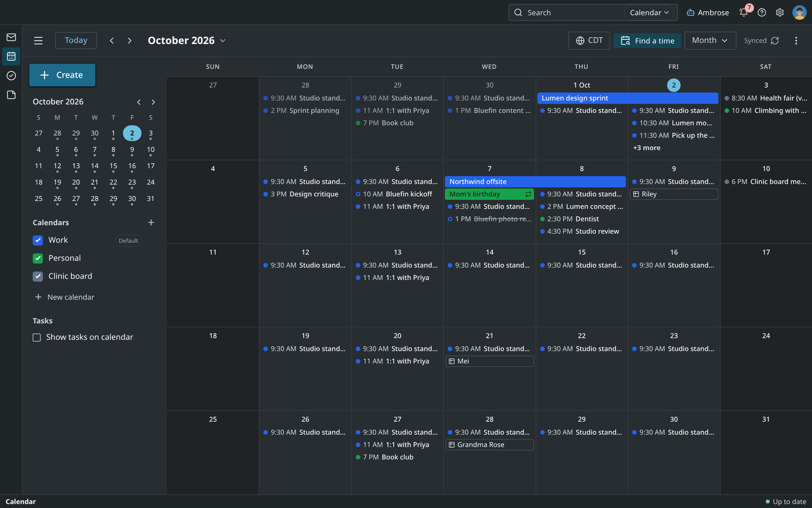Click the plus icon next to Calendars
The width and height of the screenshot is (812, 508).
coord(151,222)
